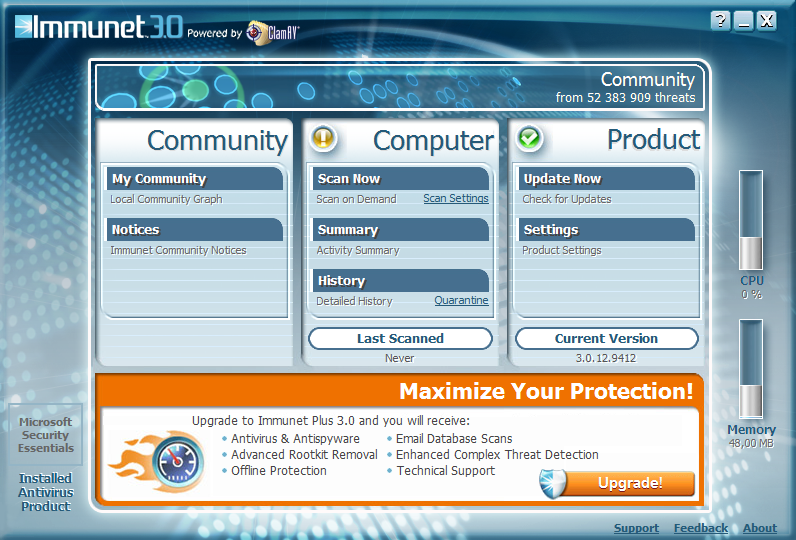Click the 'Advanced Rootkit Removal' bullet
This screenshot has height=540, width=796.
(305, 455)
